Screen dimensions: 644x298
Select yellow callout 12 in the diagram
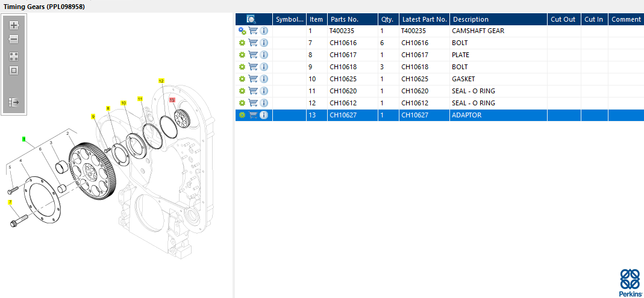pos(161,81)
